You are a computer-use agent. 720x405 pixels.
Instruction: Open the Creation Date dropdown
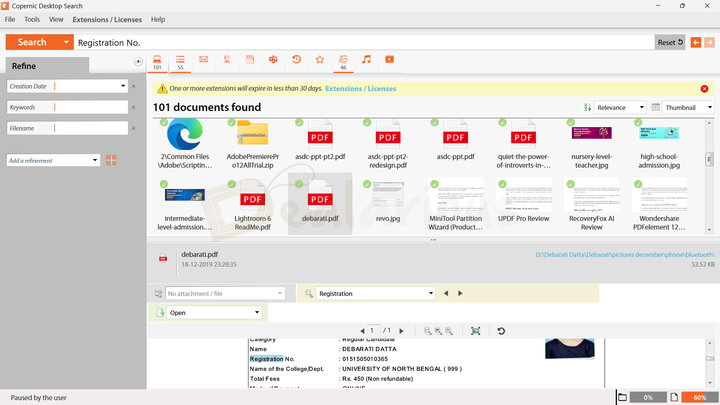pos(123,86)
